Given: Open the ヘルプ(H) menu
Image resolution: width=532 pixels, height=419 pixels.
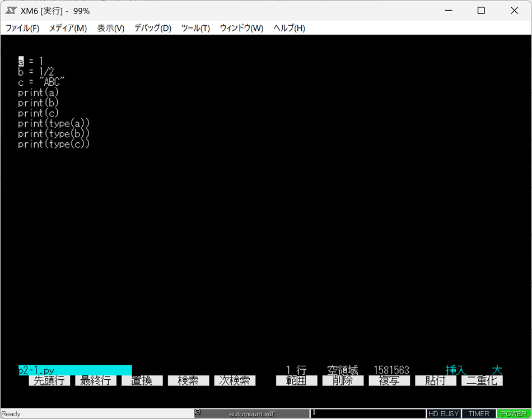Looking at the screenshot, I should click(289, 28).
